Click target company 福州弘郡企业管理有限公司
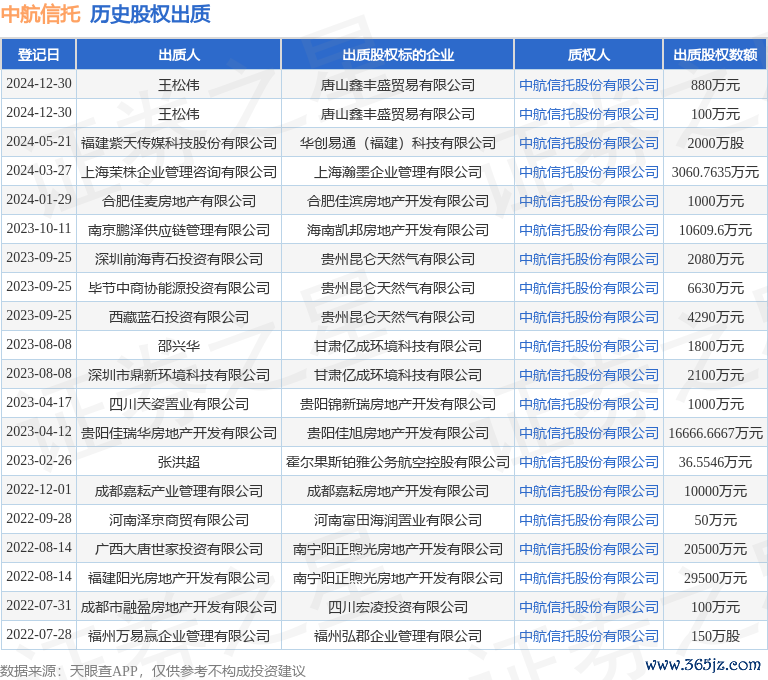This screenshot has width=768, height=680. coord(398,636)
